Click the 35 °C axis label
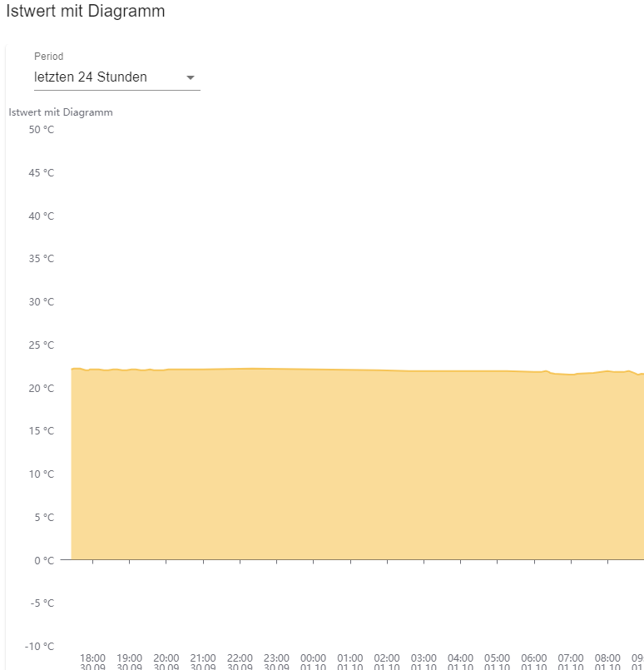 (x=41, y=259)
